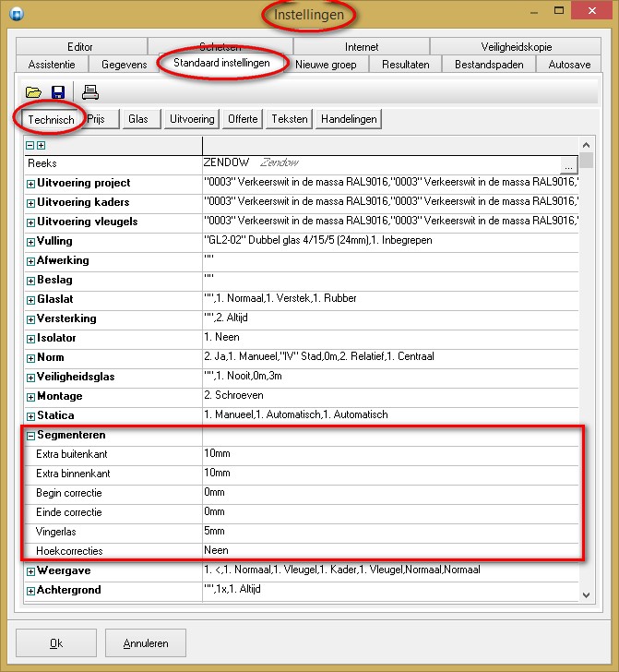This screenshot has height=672, width=619.
Task: Expand the Statica row
Action: click(x=30, y=416)
